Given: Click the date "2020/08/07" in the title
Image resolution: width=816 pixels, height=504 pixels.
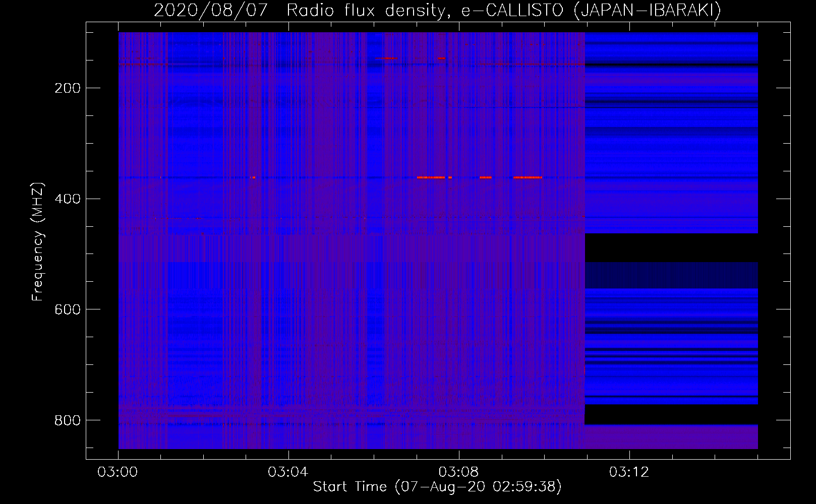Looking at the screenshot, I should pos(210,11).
